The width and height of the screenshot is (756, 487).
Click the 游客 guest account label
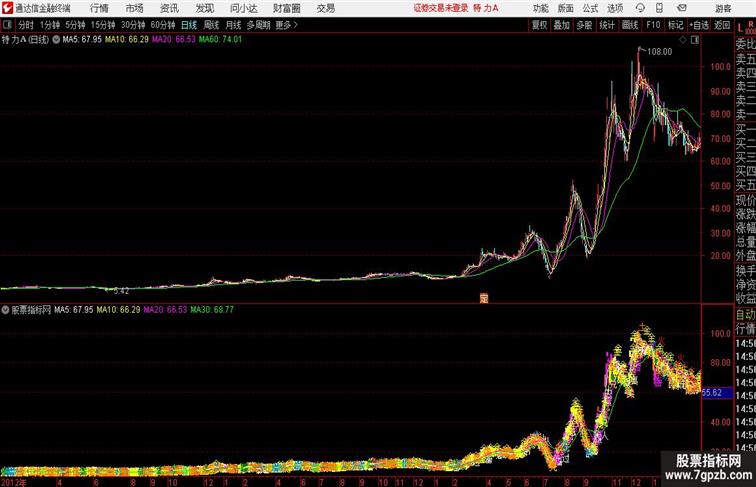723,8
